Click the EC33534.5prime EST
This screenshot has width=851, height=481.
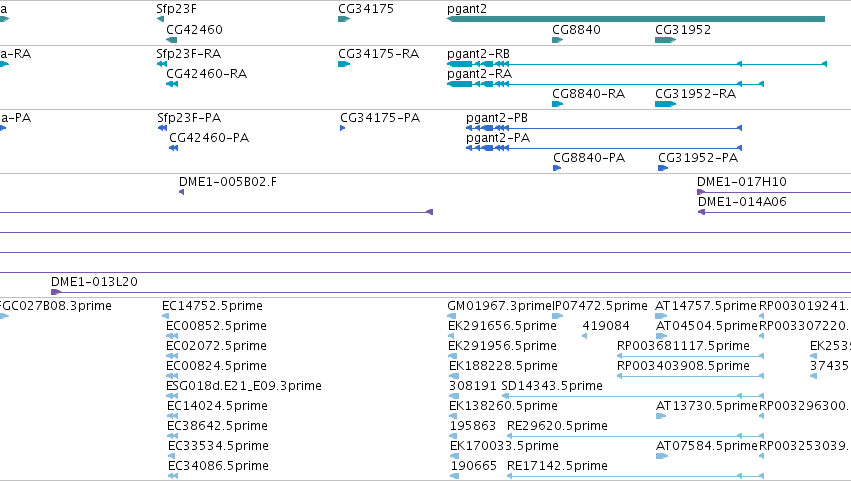172,456
